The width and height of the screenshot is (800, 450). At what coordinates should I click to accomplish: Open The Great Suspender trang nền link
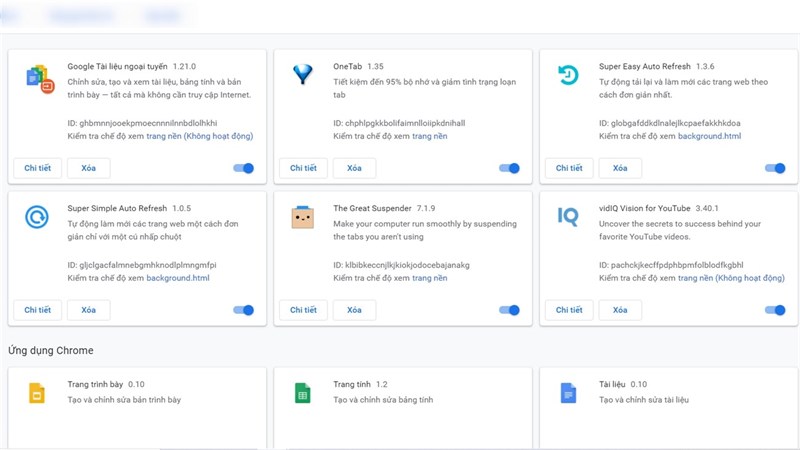point(430,278)
